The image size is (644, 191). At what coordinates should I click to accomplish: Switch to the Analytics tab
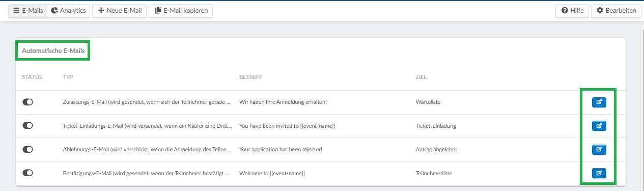click(68, 11)
